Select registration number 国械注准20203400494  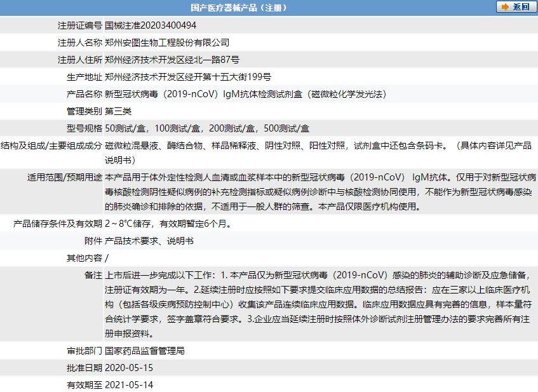[151, 25]
